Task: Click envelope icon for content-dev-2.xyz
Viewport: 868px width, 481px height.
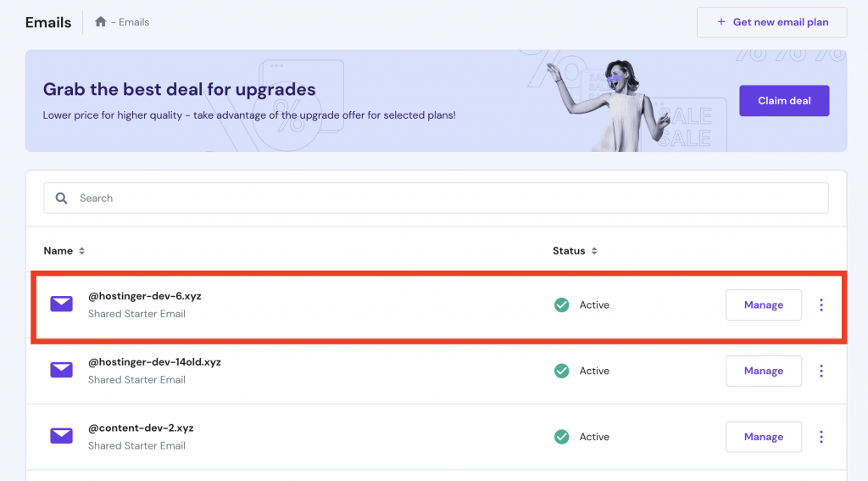Action: pos(61,436)
